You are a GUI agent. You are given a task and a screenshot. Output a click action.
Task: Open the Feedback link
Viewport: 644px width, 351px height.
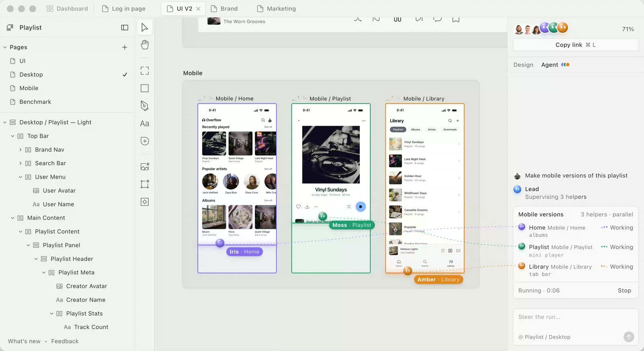pyautogui.click(x=65, y=341)
